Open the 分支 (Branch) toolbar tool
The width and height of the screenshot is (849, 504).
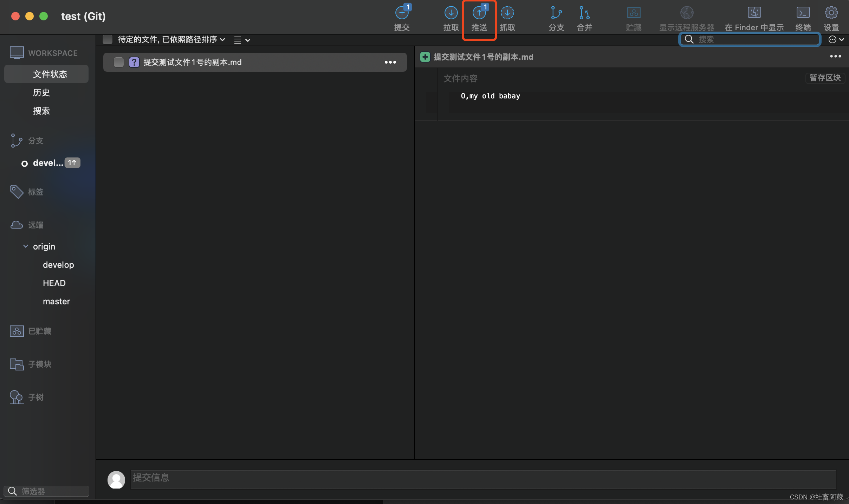556,13
